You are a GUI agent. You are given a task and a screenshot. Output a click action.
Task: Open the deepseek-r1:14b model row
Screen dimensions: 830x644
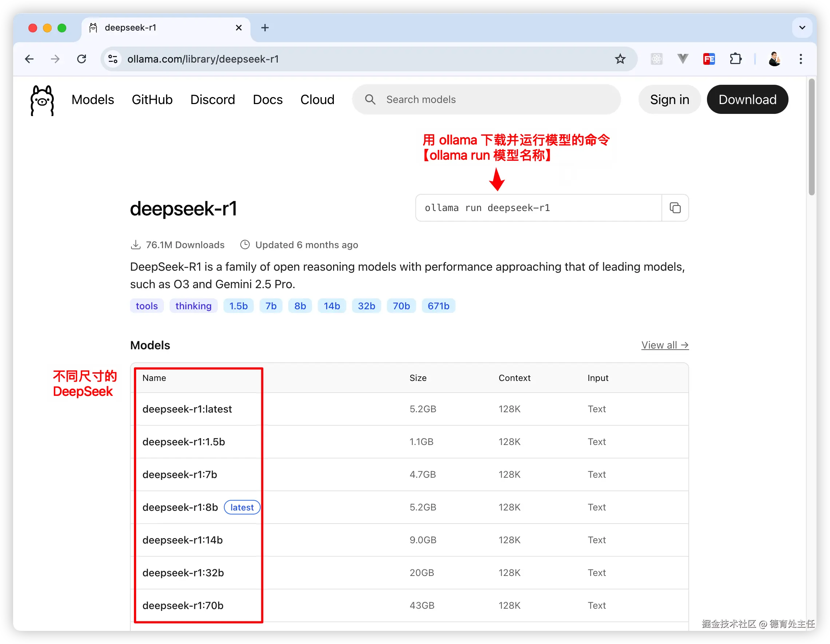click(x=182, y=540)
